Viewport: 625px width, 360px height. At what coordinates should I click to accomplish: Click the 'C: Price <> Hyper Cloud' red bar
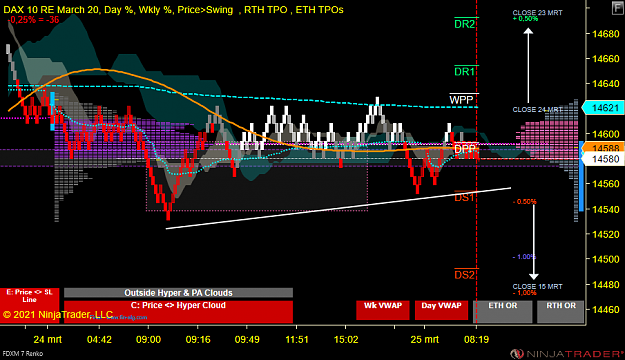tap(178, 312)
